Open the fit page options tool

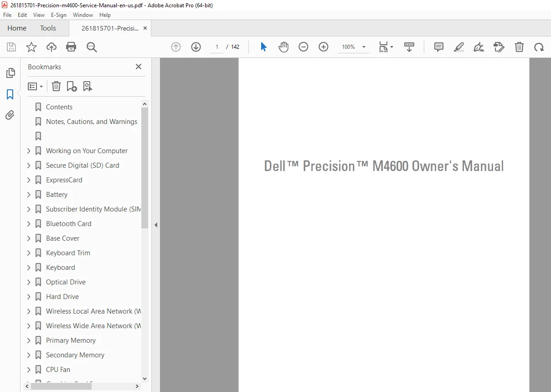[x=386, y=47]
